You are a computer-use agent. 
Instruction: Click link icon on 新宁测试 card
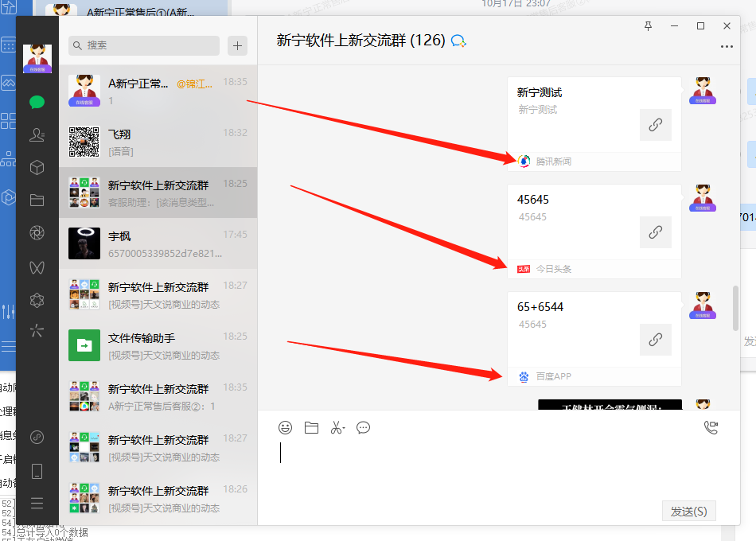pyautogui.click(x=655, y=125)
